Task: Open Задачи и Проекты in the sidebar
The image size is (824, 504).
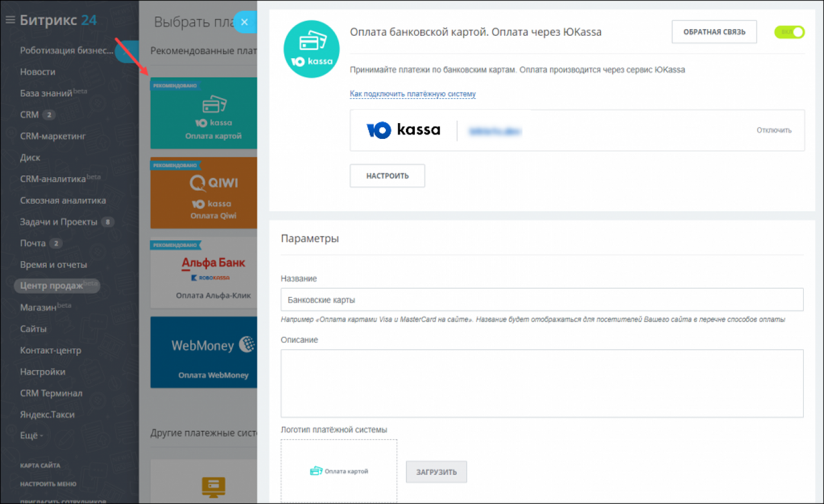Action: [59, 222]
